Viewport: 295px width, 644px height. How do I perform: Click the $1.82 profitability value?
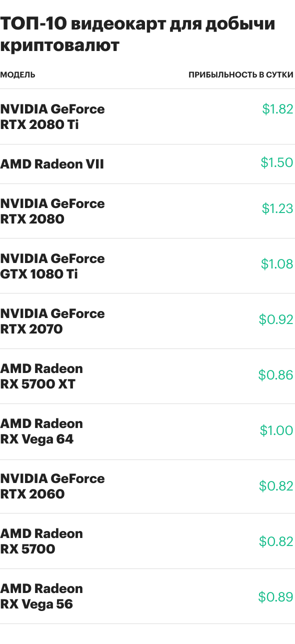point(277,109)
